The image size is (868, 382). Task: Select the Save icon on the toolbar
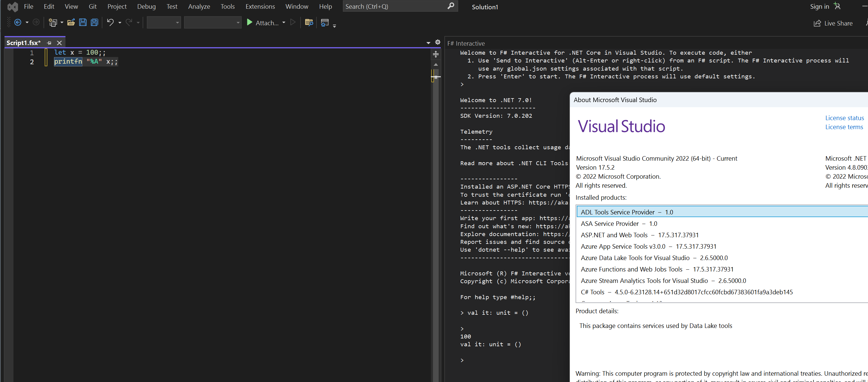[x=83, y=22]
